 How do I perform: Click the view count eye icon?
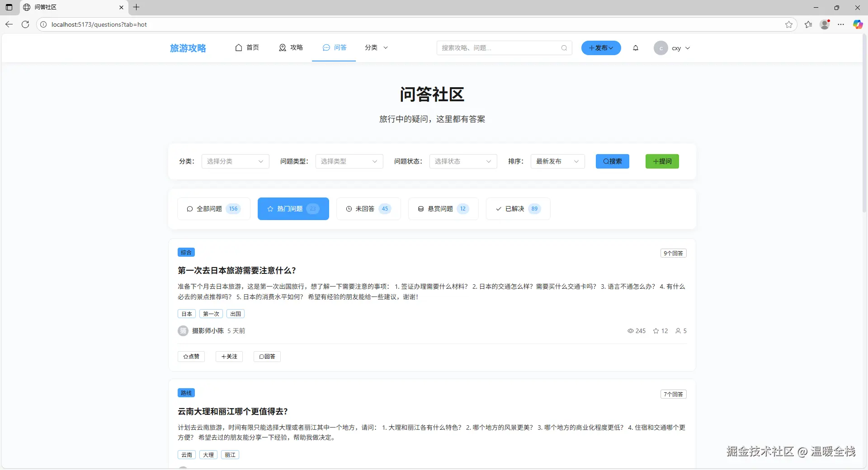[630, 331]
